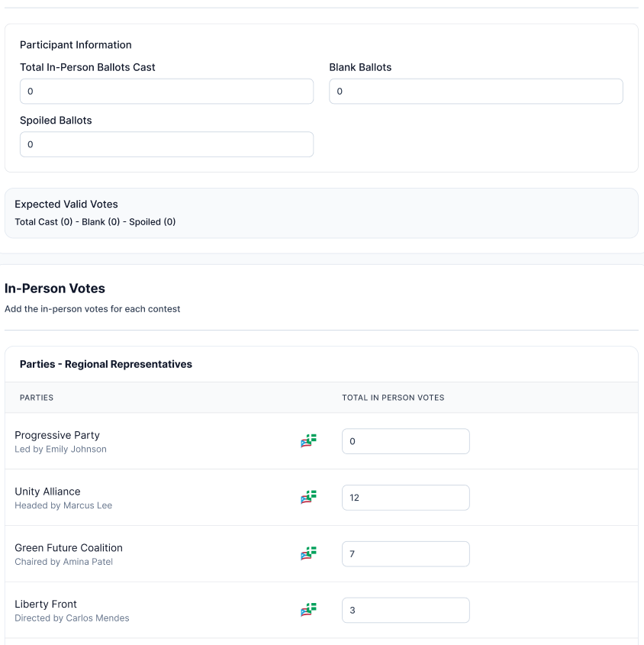The image size is (644, 645).
Task: Click the Progressive Party flag icon
Action: [x=308, y=440]
